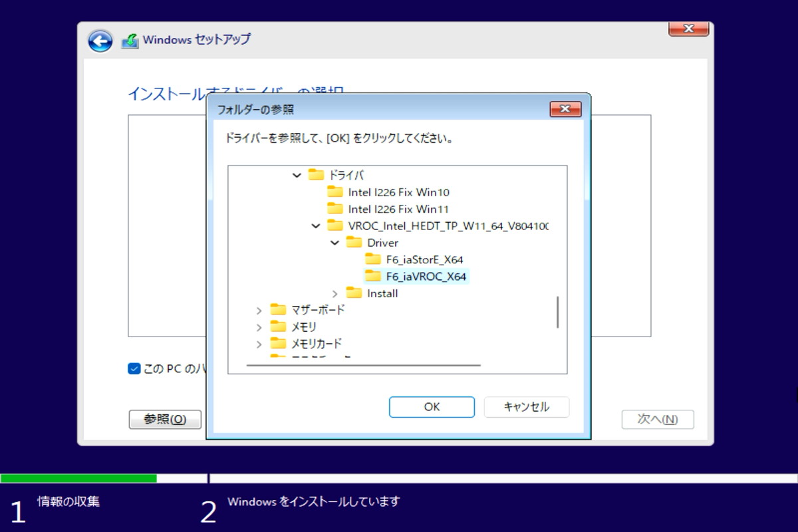The image size is (798, 532).
Task: Expand the マザーボード folder node
Action: click(259, 310)
